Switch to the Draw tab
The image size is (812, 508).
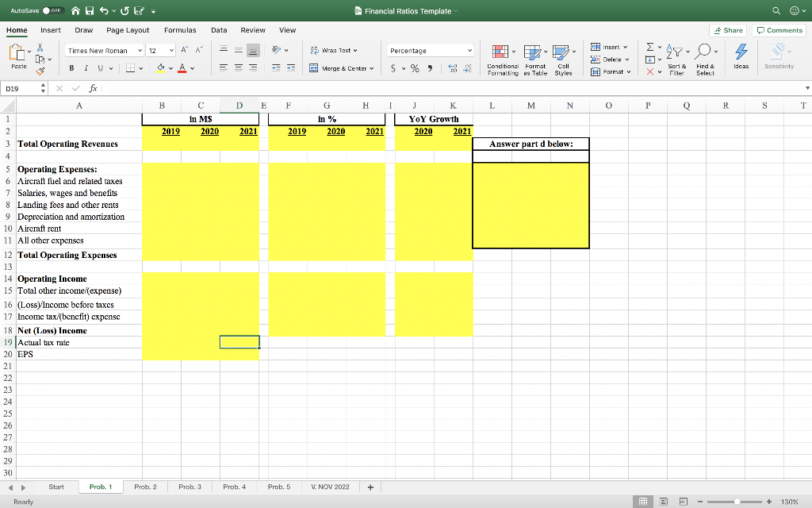point(84,30)
